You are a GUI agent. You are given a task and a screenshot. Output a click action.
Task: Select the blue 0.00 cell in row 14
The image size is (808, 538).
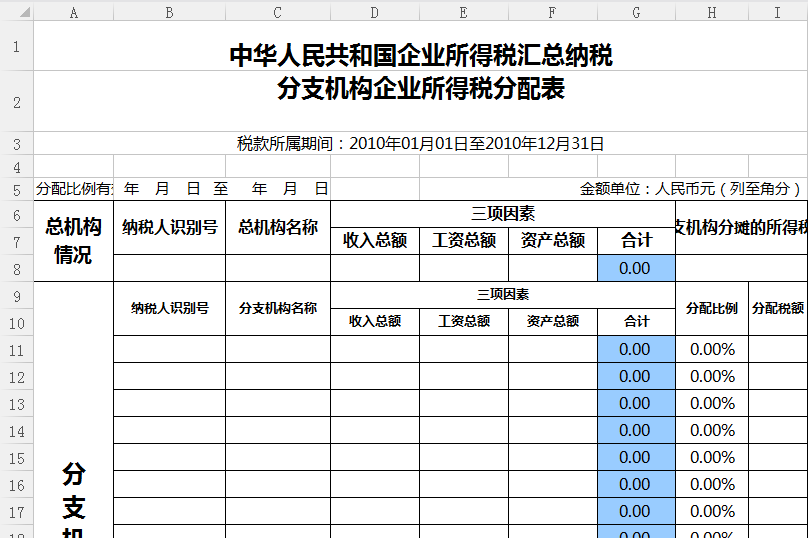click(x=636, y=431)
